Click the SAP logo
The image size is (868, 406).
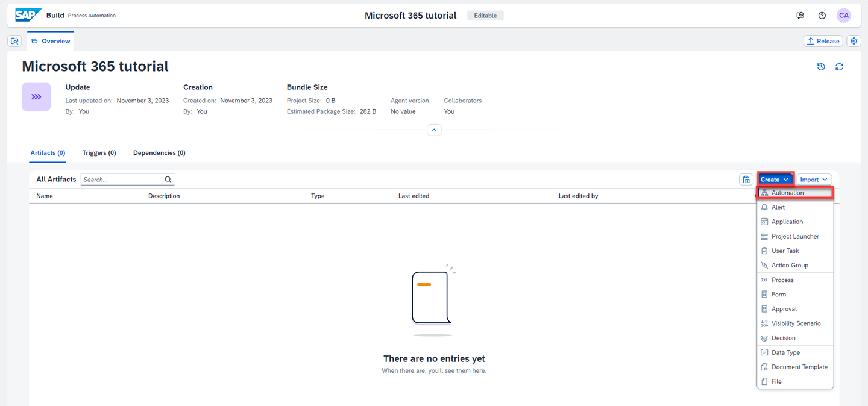28,15
